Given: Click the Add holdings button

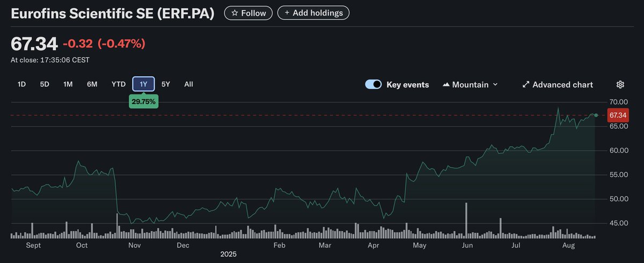Looking at the screenshot, I should point(313,13).
